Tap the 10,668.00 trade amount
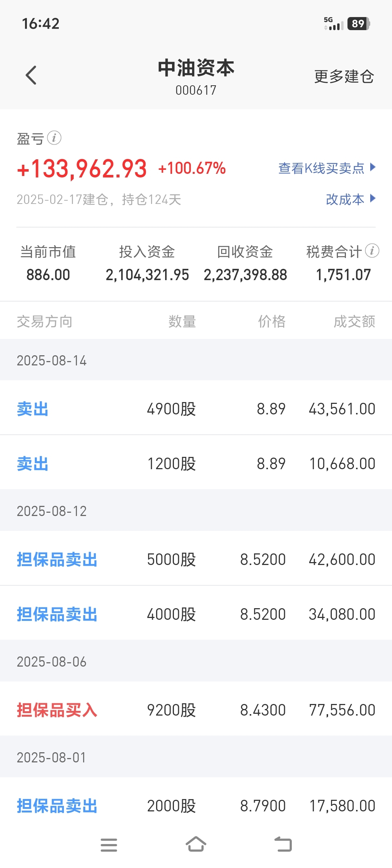 [342, 464]
